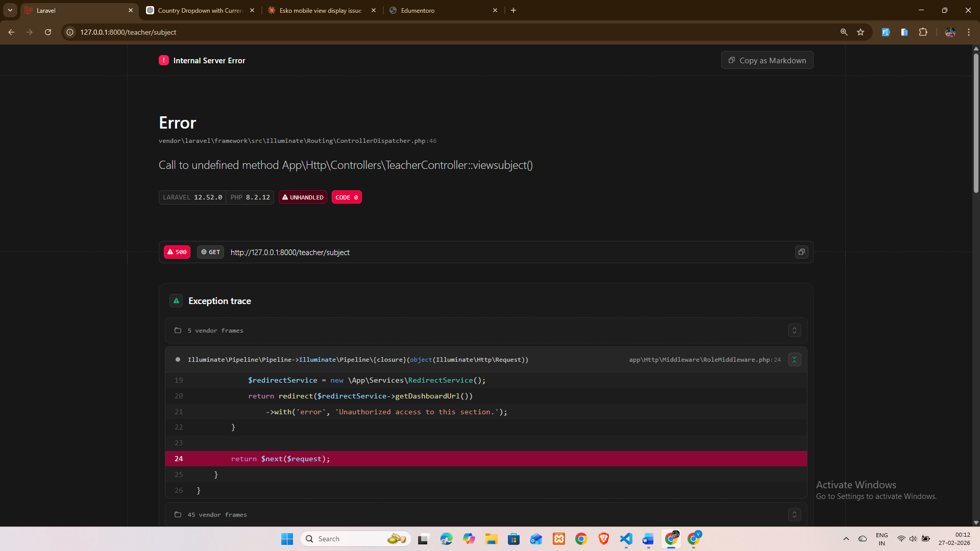980x551 pixels.
Task: Close the Country Dropdown tab
Action: [x=252, y=10]
